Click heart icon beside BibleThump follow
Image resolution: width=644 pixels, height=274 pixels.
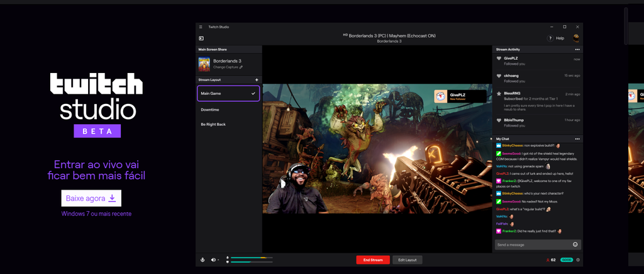[x=499, y=120]
